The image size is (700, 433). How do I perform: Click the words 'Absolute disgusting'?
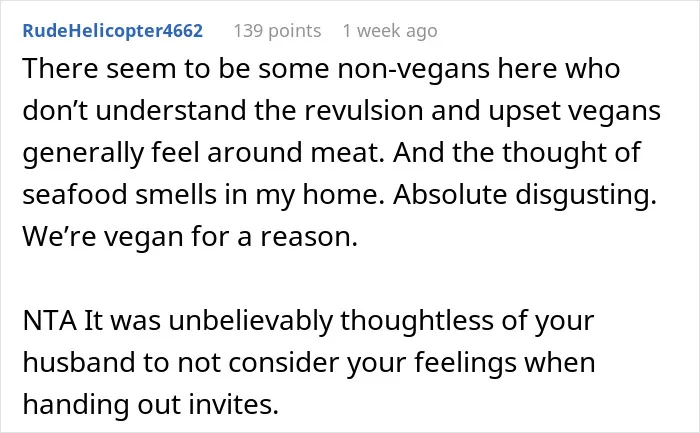click(x=525, y=195)
